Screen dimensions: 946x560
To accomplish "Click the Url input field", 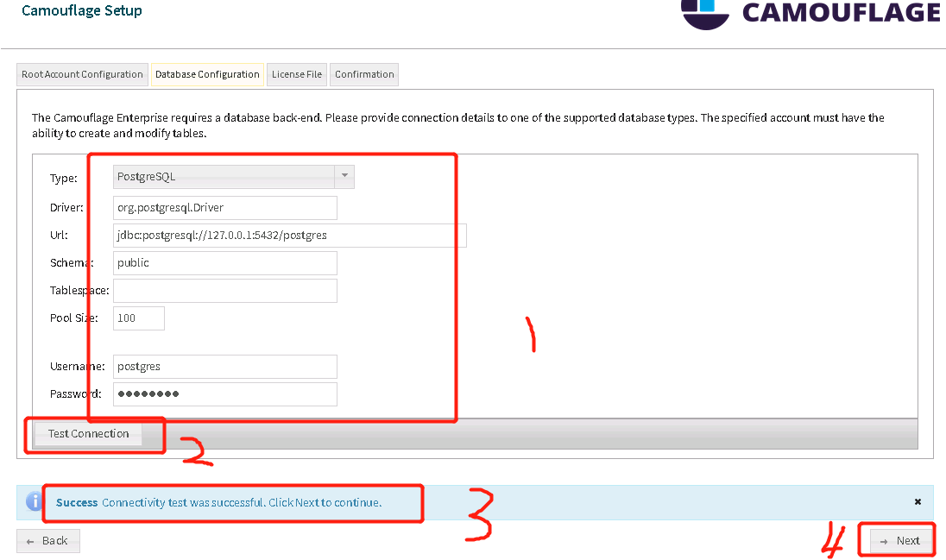I will click(290, 236).
